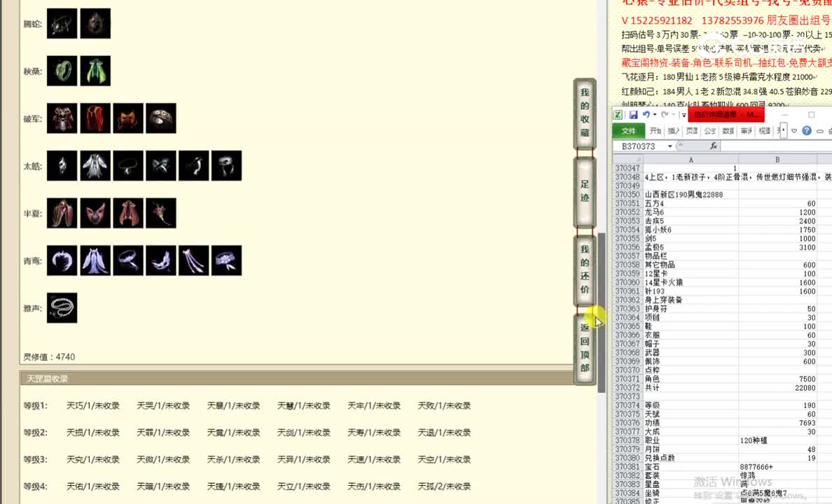The image size is (832, 504).
Task: Select column A header in Excel
Action: [691, 159]
